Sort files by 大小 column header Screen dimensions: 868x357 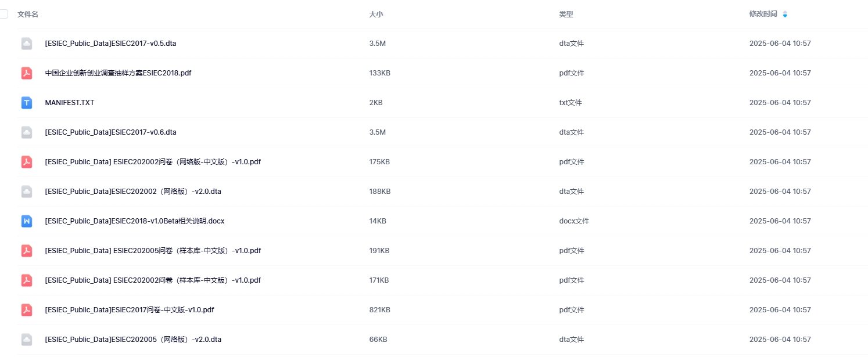[376, 14]
